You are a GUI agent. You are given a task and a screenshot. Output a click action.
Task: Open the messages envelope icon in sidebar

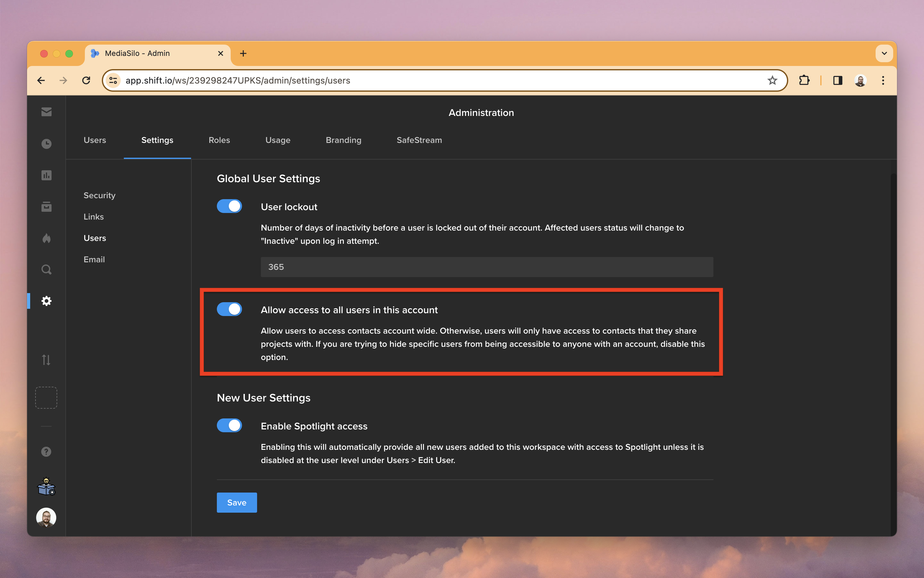click(x=46, y=112)
